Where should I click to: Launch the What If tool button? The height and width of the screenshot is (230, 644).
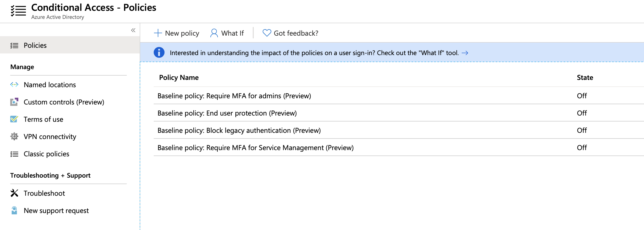click(x=227, y=33)
